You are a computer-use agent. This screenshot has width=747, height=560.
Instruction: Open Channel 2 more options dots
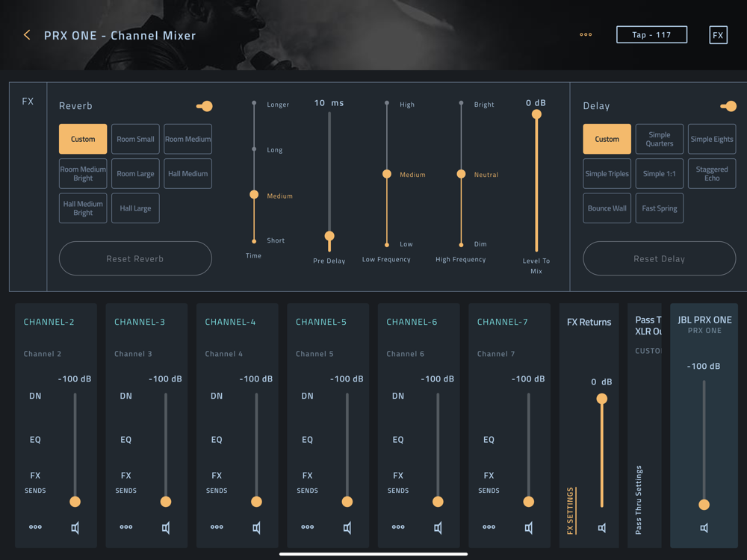click(x=35, y=526)
